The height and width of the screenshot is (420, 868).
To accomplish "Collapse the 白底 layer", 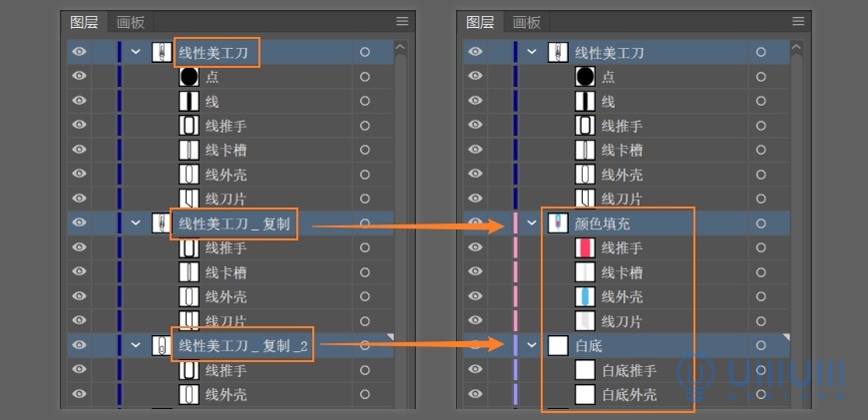I will coord(532,345).
